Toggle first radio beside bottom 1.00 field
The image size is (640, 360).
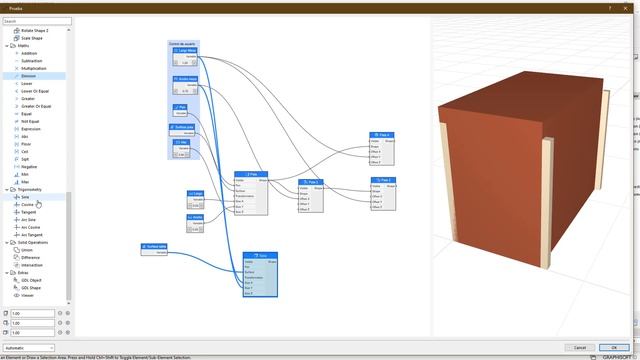[x=60, y=333]
